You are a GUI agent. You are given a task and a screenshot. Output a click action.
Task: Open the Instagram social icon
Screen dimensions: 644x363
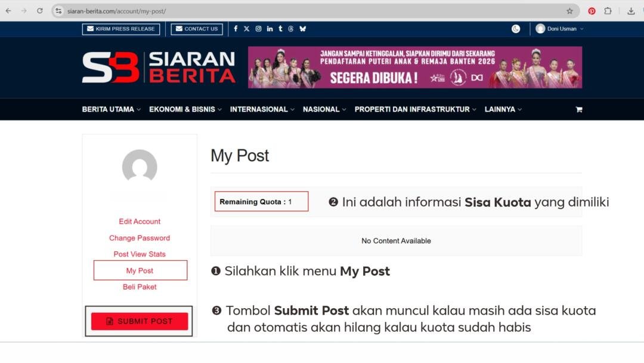[x=258, y=28]
